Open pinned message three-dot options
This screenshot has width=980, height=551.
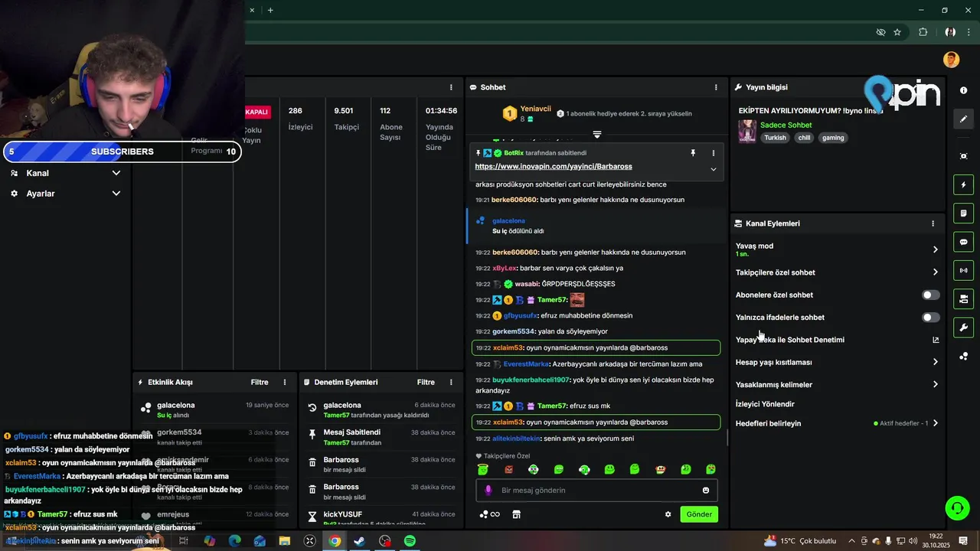point(714,153)
